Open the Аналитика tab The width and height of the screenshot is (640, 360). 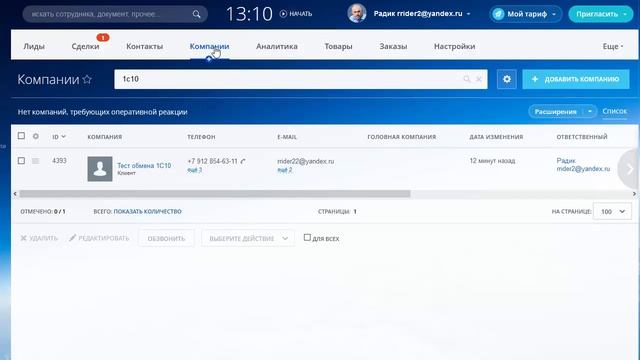pyautogui.click(x=277, y=47)
